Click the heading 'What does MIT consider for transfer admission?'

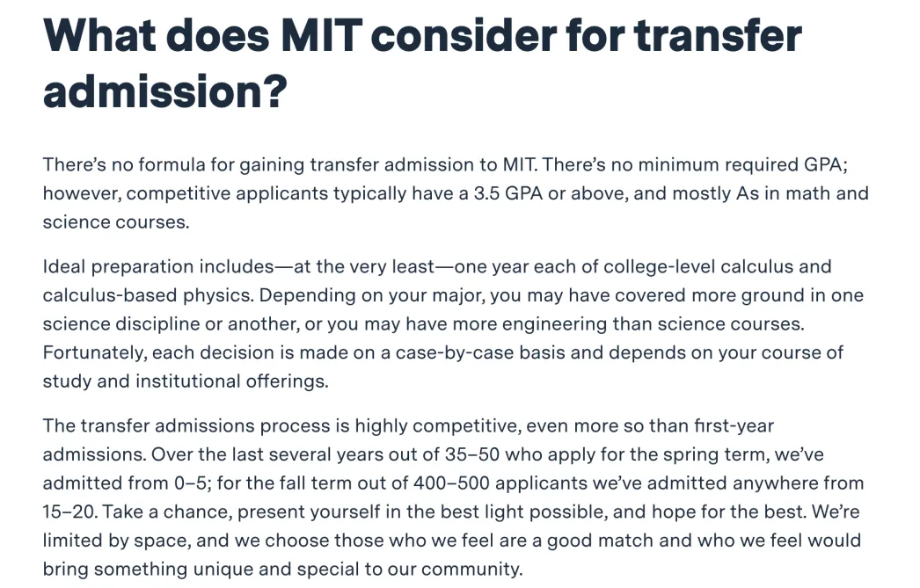[422, 63]
